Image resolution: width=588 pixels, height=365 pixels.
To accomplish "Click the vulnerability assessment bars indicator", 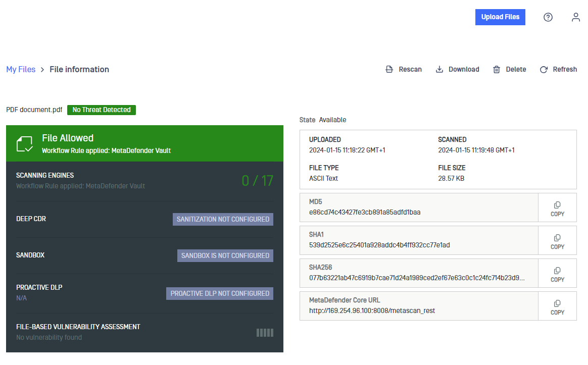I will click(265, 333).
